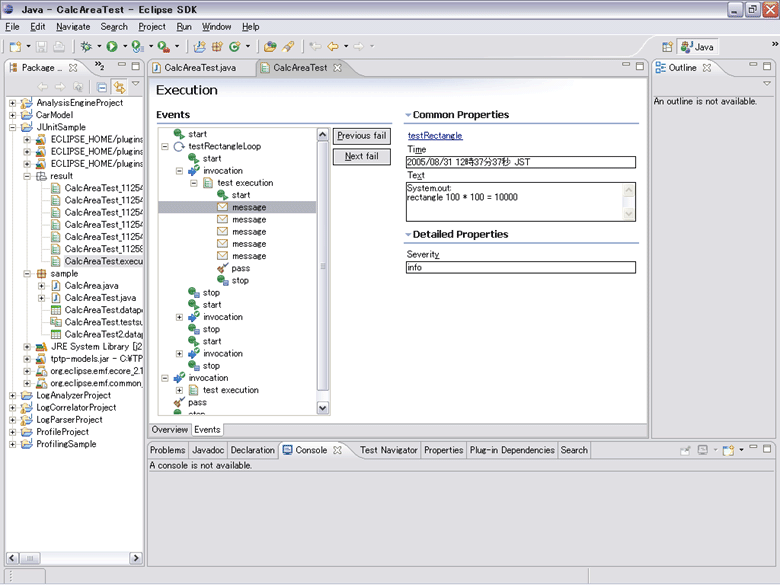Viewport: 780px width, 585px height.
Task: Collapse the result folder node
Action: 27,176
